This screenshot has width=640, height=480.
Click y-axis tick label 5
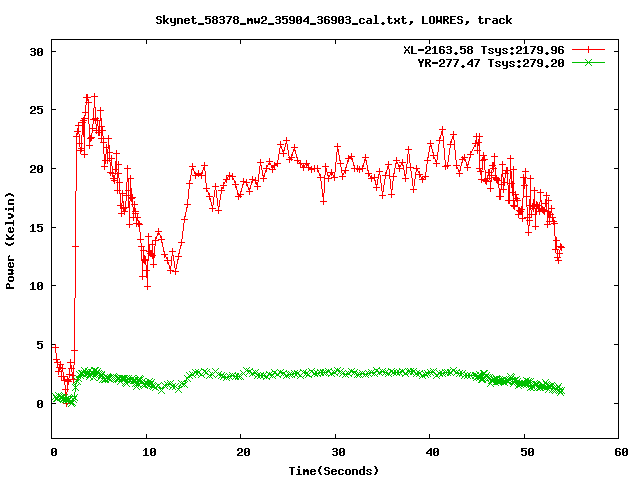[x=40, y=345]
